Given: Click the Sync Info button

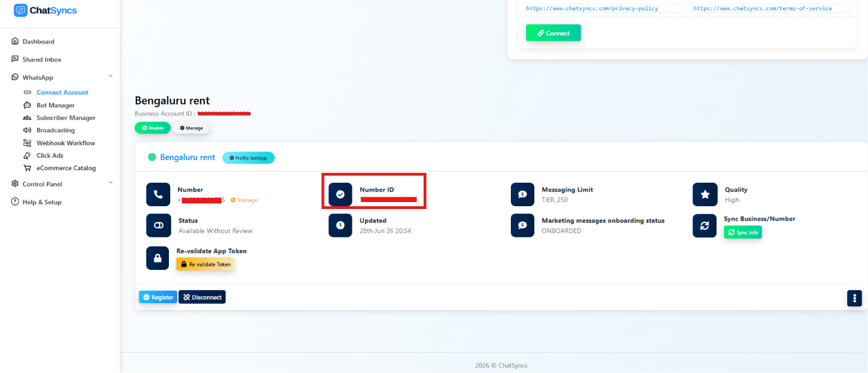Looking at the screenshot, I should 743,233.
